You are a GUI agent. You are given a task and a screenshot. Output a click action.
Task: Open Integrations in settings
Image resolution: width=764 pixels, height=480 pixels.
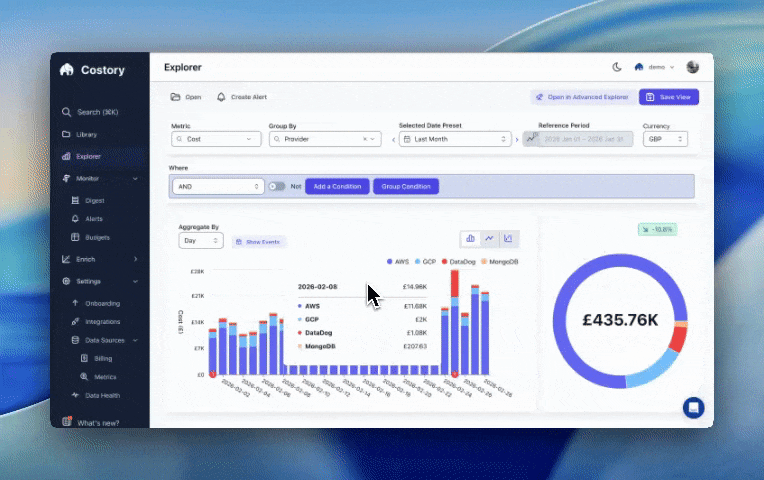click(96, 322)
